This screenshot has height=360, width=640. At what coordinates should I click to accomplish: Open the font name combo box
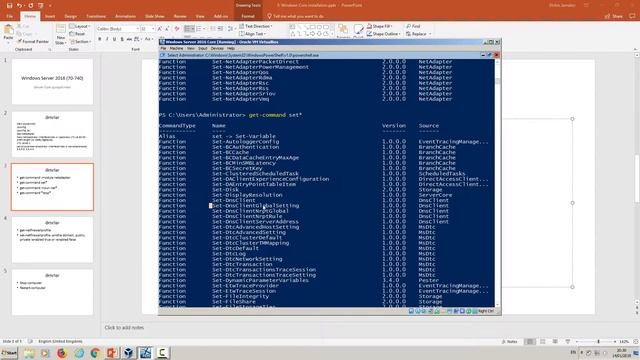click(118, 29)
